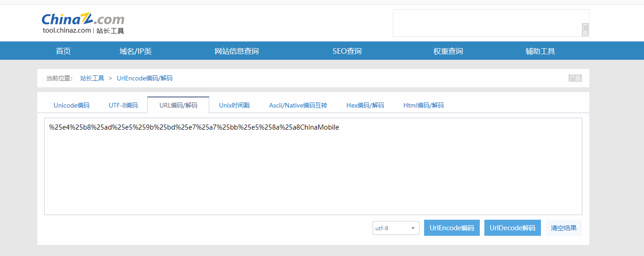Open the Ascii/Native编码互转 tab

click(298, 105)
